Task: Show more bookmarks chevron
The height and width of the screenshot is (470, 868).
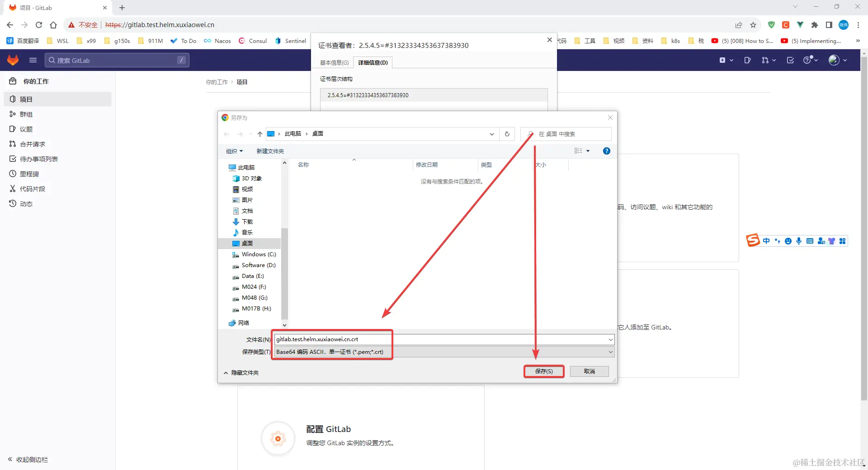Action: coord(858,41)
